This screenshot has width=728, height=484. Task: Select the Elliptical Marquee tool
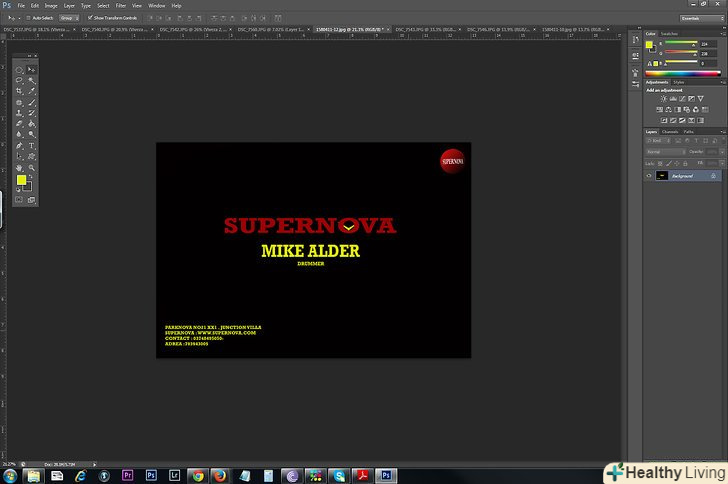pos(20,70)
